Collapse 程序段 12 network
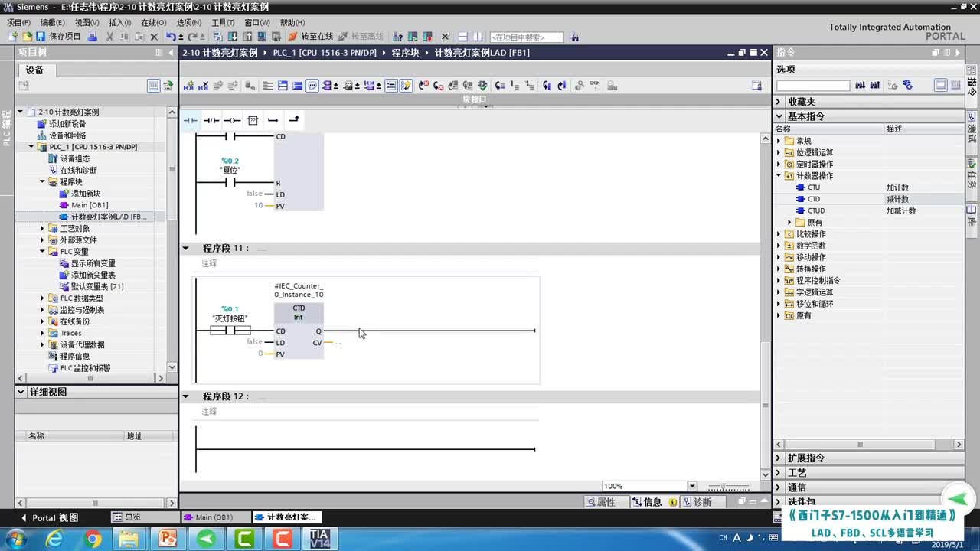Screen dimensions: 980x551 pos(185,396)
